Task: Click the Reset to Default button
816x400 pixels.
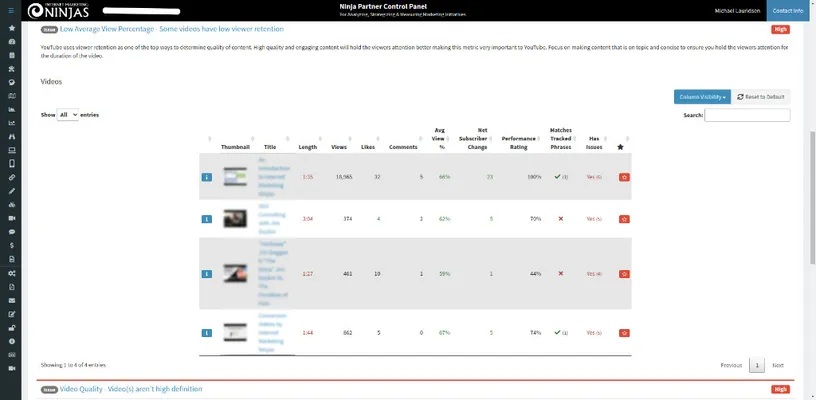Action: pyautogui.click(x=762, y=96)
